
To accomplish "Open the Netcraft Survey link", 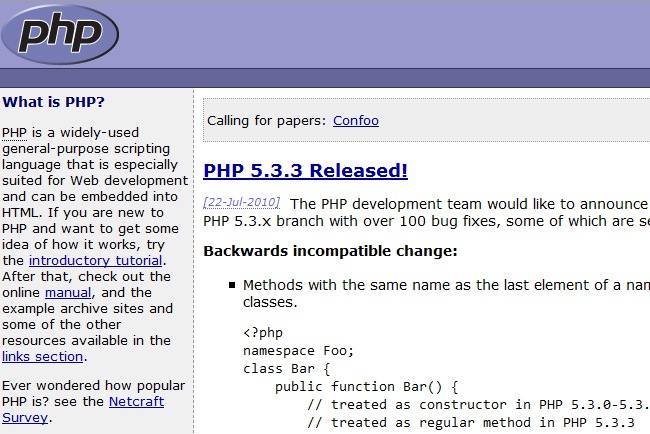I will [x=136, y=402].
